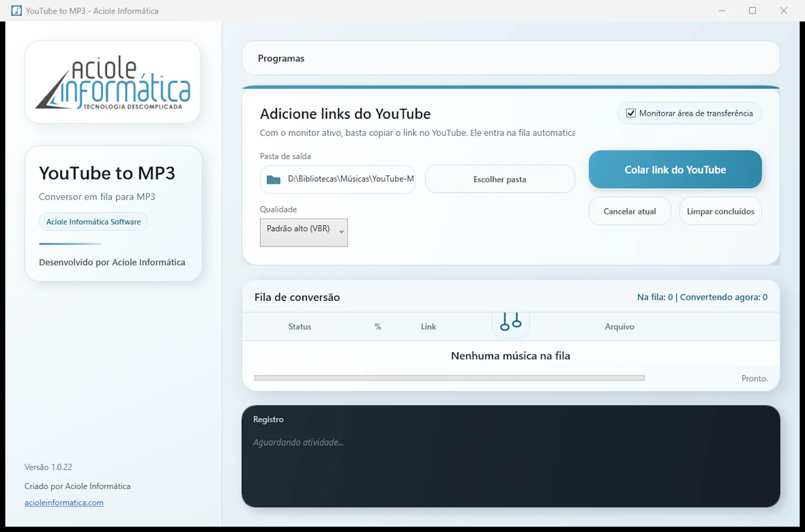Click the YouTube to MP3 heading
This screenshot has width=805, height=532.
click(107, 173)
